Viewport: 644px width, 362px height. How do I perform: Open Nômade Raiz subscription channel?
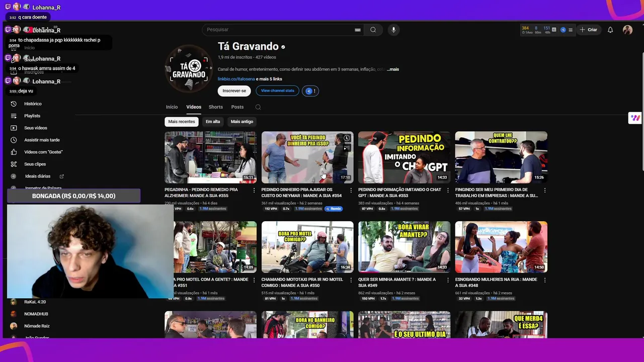click(x=37, y=326)
